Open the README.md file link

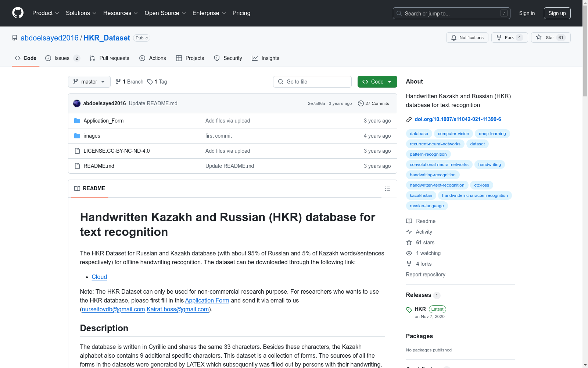pyautogui.click(x=99, y=166)
